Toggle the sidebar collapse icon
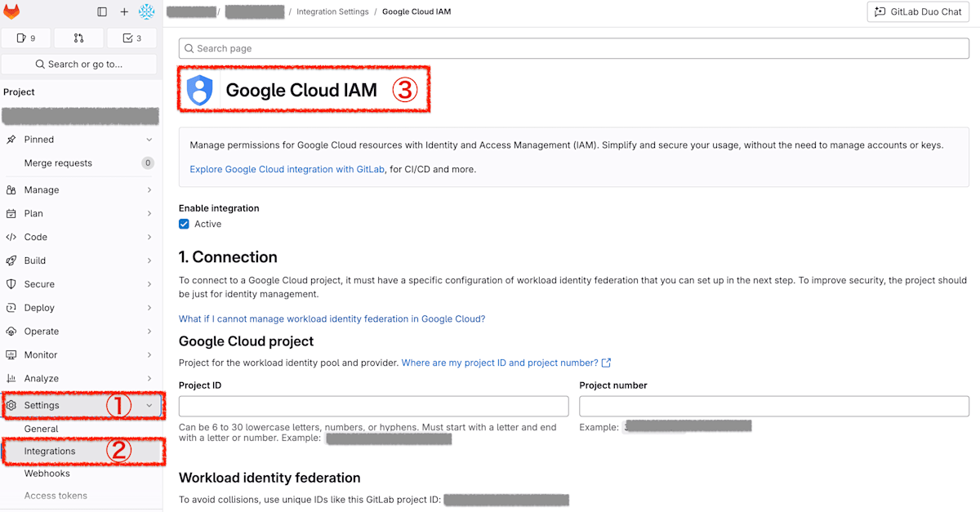 (x=102, y=11)
